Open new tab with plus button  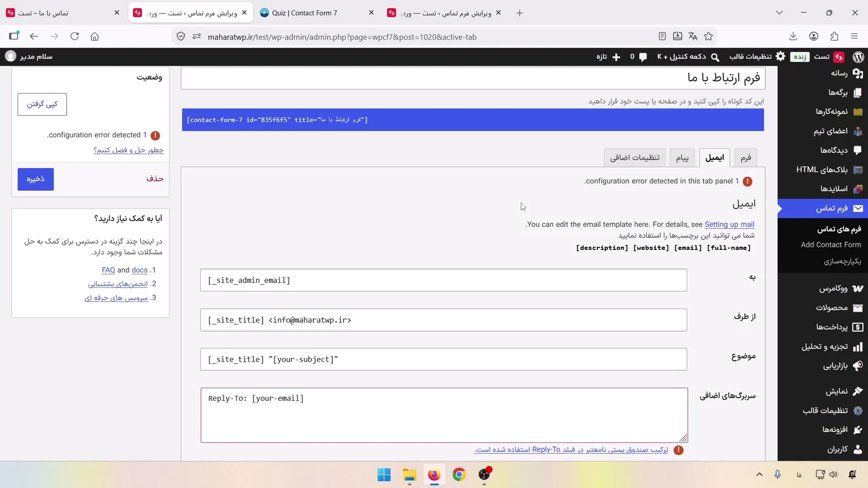coord(520,12)
